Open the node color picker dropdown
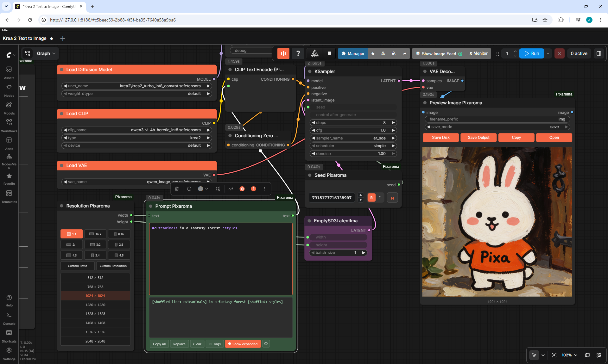The height and width of the screenshot is (364, 608). pyautogui.click(x=203, y=189)
